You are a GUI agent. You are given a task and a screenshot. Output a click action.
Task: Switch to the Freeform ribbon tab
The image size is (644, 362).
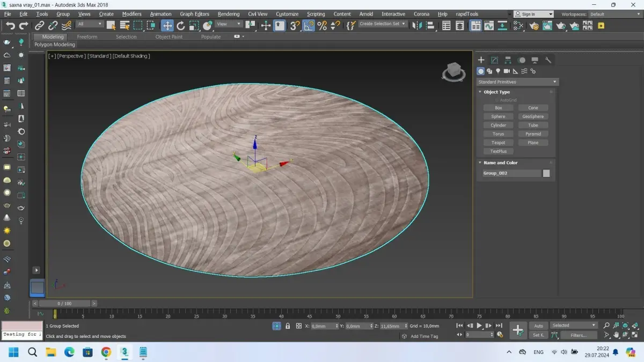click(87, 37)
